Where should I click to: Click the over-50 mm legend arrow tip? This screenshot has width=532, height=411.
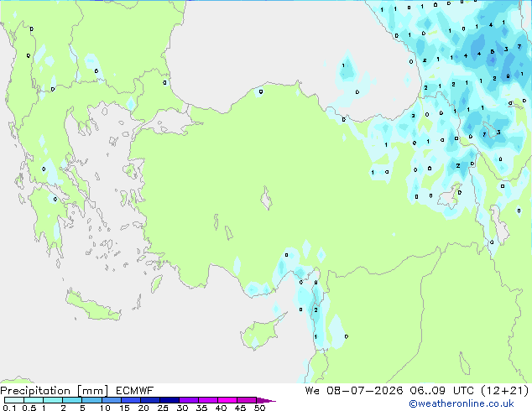click(266, 401)
